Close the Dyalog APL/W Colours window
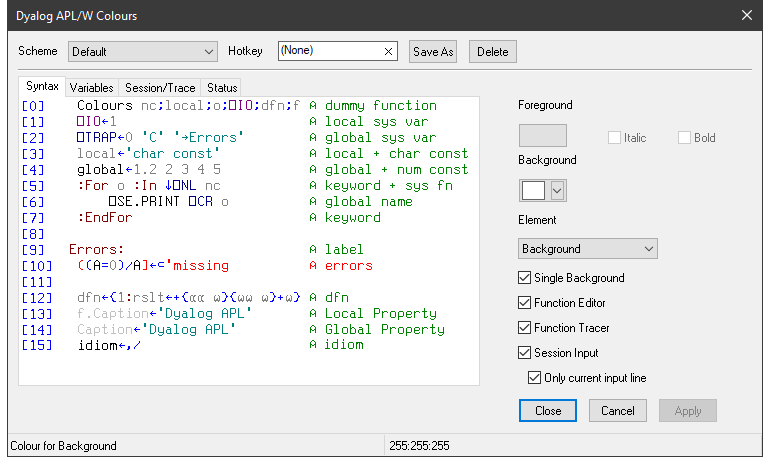 [x=746, y=15]
